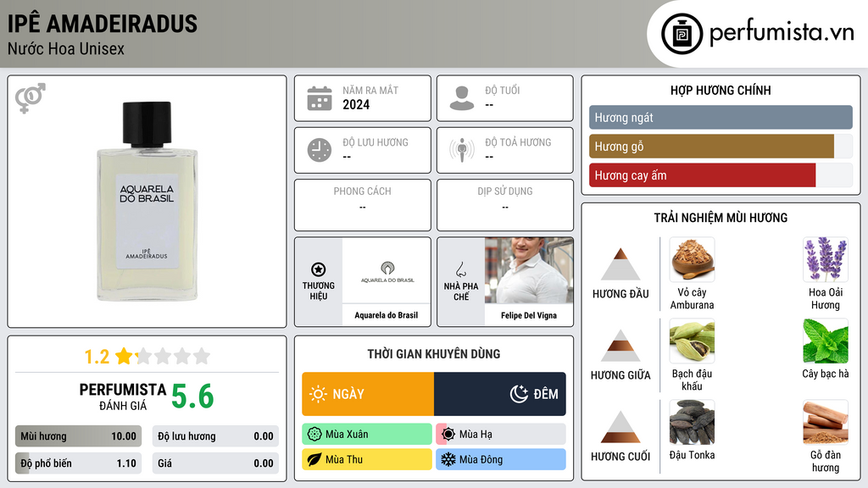The height and width of the screenshot is (488, 868).
Task: Open the Aquarela do Brasil brand name link
Action: click(x=387, y=315)
